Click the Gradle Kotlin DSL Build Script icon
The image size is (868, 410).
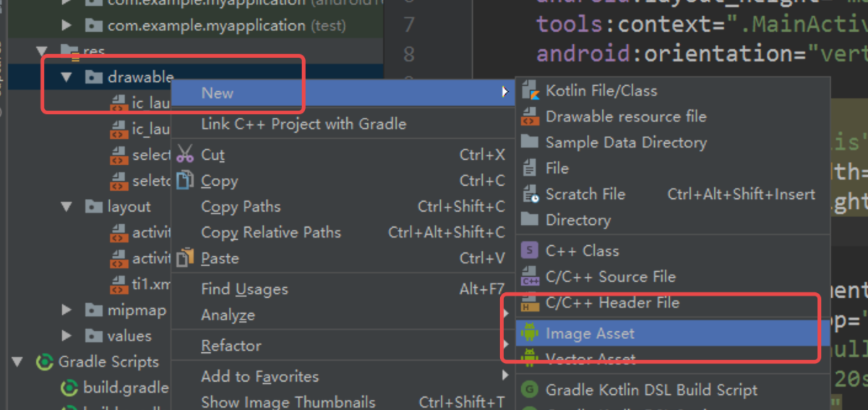pos(530,390)
